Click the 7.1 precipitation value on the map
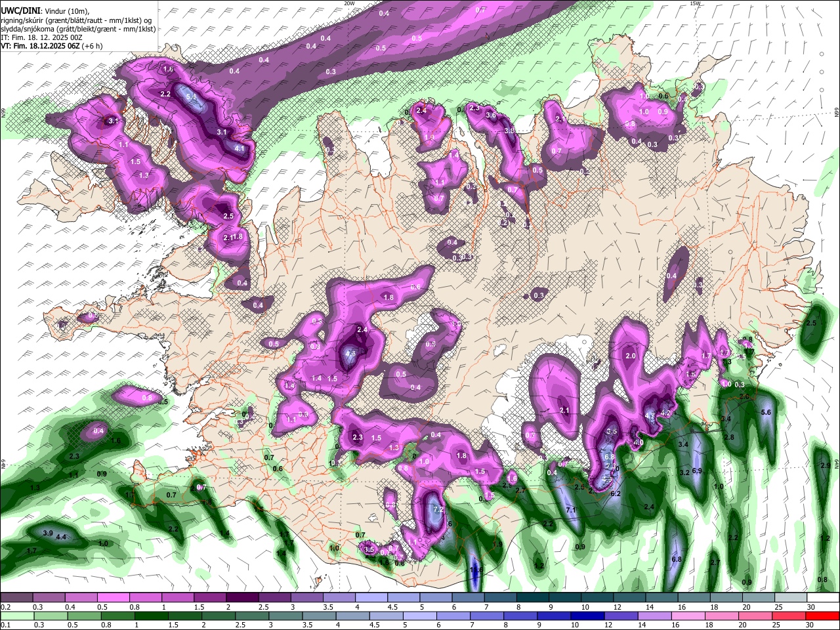840x630 pixels. click(570, 510)
